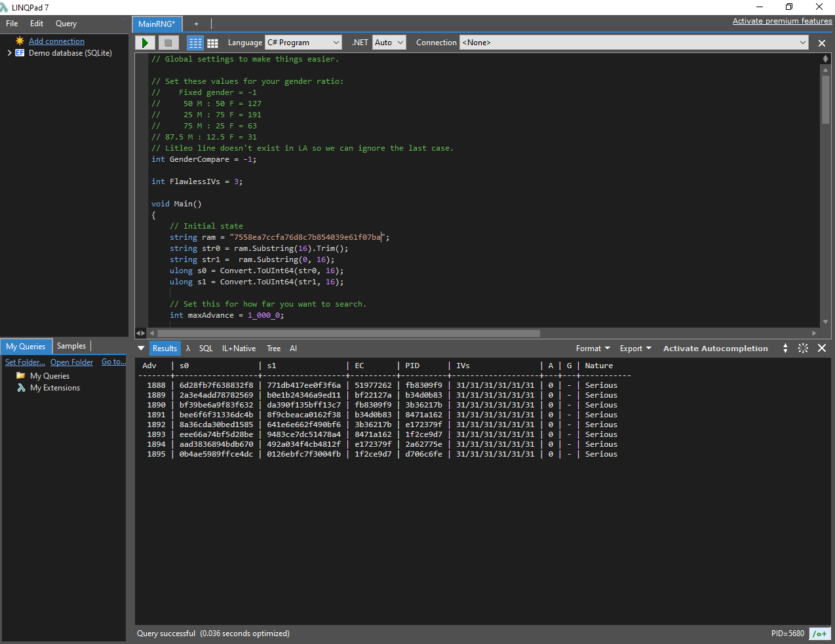Open the Export dropdown menu
The height and width of the screenshot is (644, 835).
click(636, 349)
